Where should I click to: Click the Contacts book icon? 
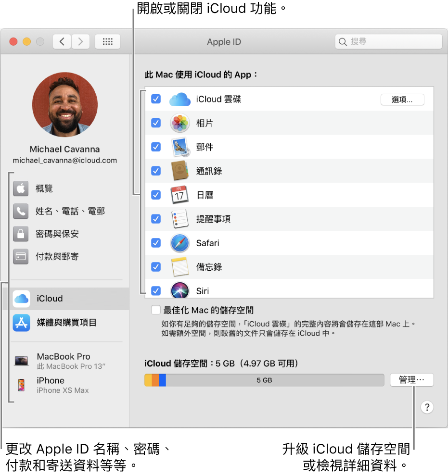(x=180, y=171)
